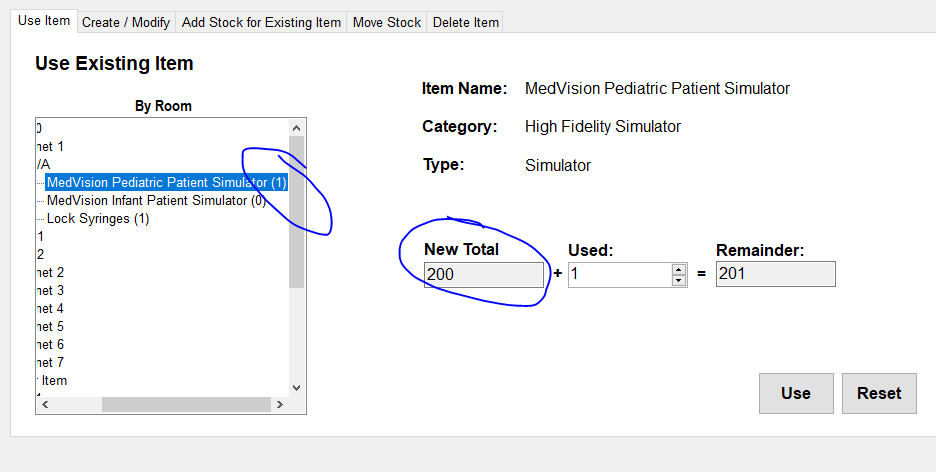The width and height of the screenshot is (936, 472).
Task: Go to the Move Stock tab
Action: [x=387, y=23]
